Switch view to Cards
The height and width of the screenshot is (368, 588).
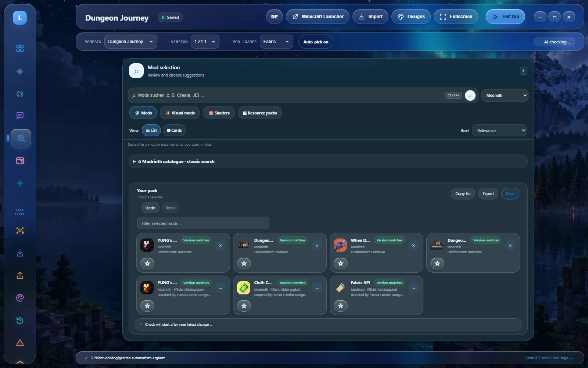click(x=174, y=130)
